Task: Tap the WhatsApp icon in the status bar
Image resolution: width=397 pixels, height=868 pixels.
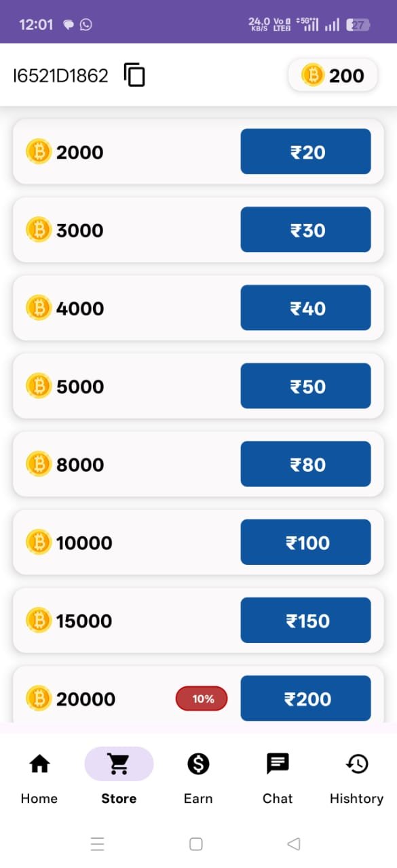Action: 85,24
